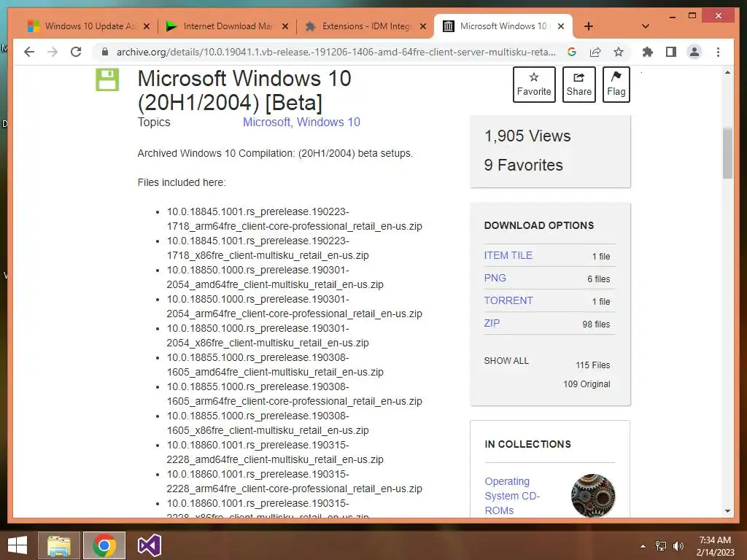Maximize the Chrome browser window

(692, 16)
